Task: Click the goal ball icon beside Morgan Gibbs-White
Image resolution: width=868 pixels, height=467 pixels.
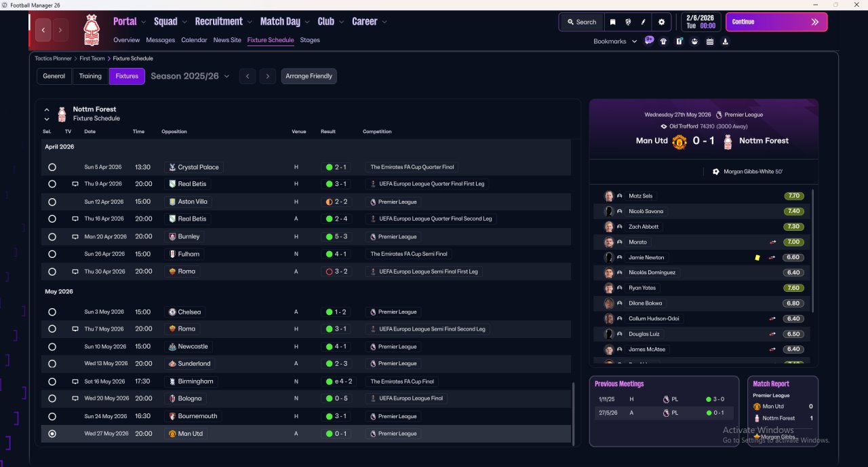Action: (715, 172)
